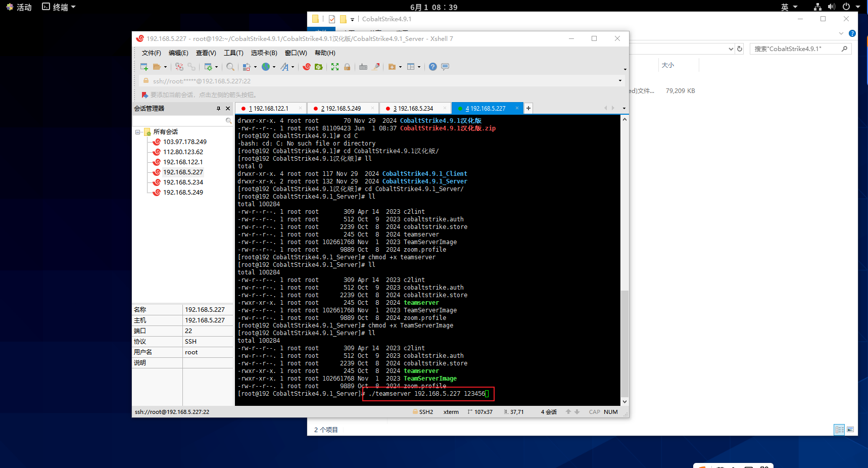
Task: Expand the address bar dropdown arrow
Action: coord(620,81)
